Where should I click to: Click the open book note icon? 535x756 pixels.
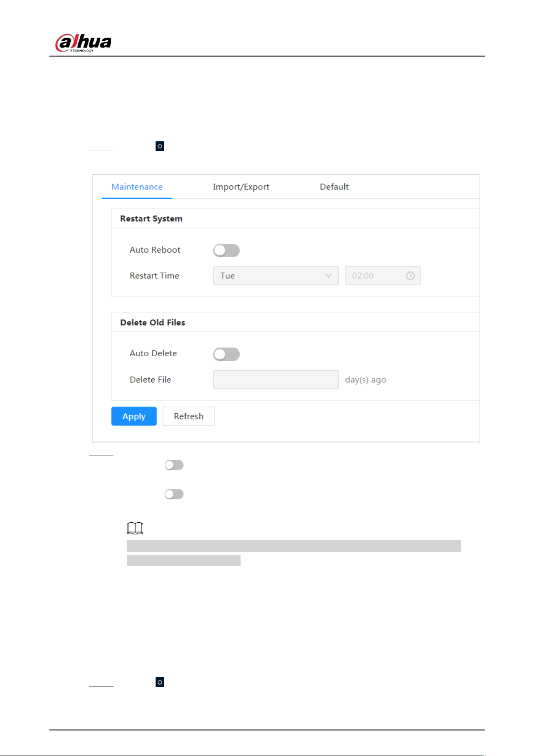(x=135, y=528)
